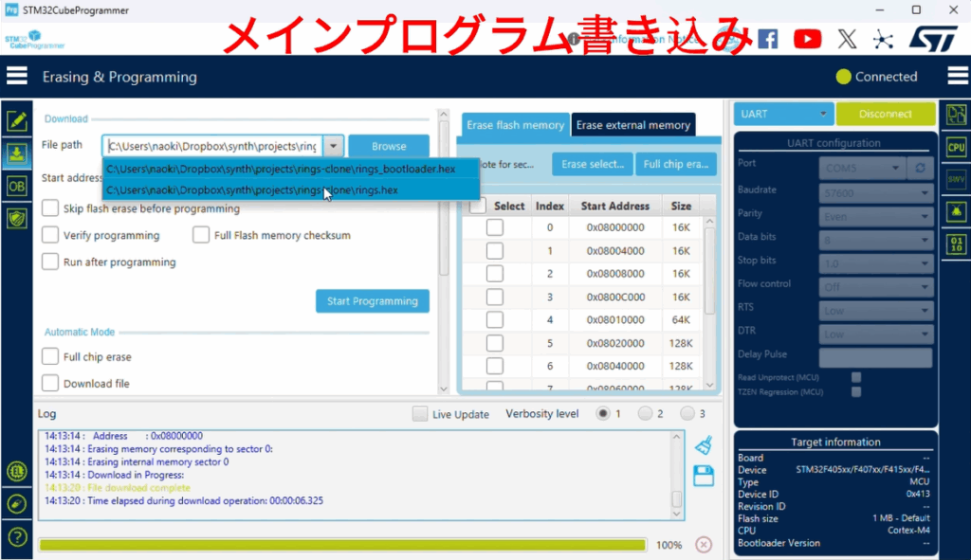This screenshot has height=560, width=971.
Task: Open the bug/fault analyzer icon
Action: (956, 212)
